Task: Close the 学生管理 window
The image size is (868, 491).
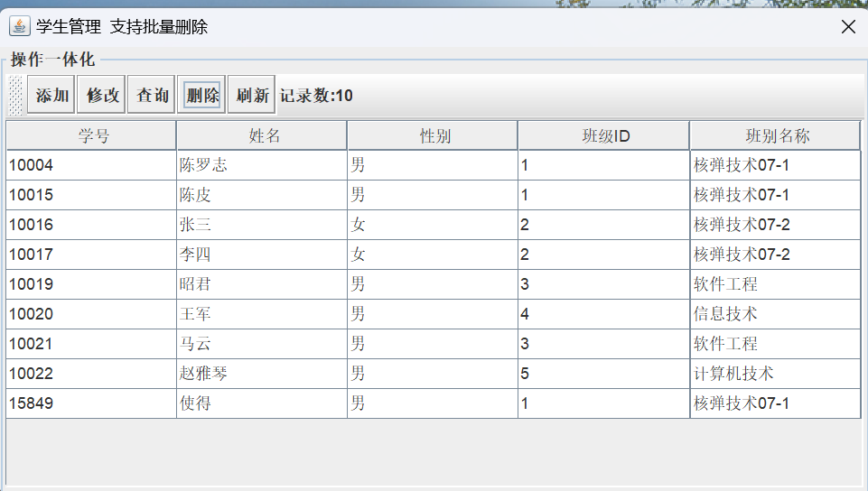Action: [x=848, y=26]
